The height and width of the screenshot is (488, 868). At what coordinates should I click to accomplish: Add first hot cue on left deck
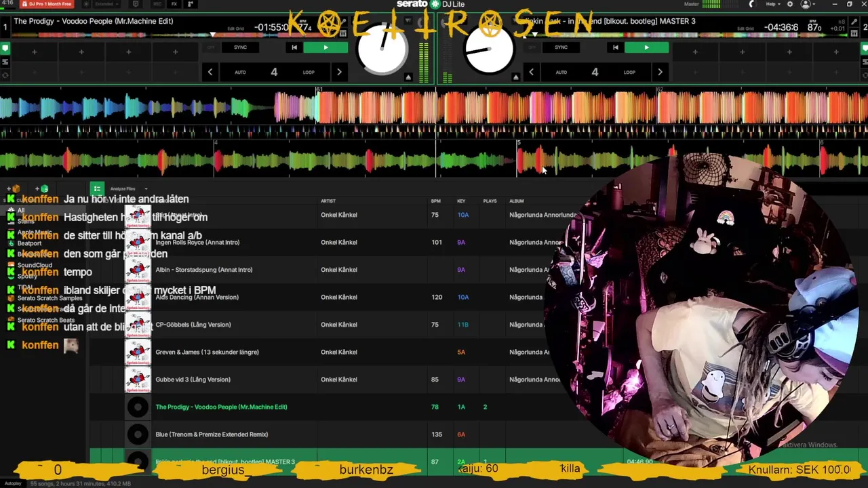[x=34, y=52]
